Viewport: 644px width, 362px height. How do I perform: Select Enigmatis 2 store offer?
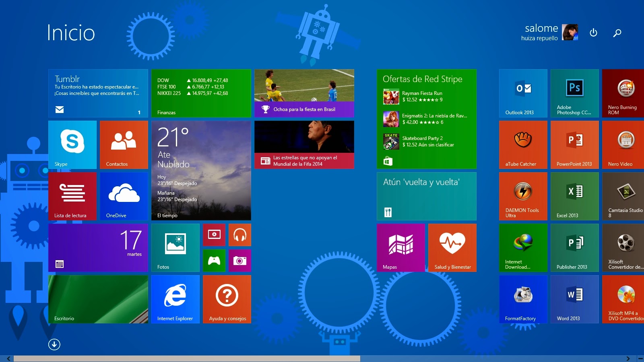pyautogui.click(x=425, y=119)
